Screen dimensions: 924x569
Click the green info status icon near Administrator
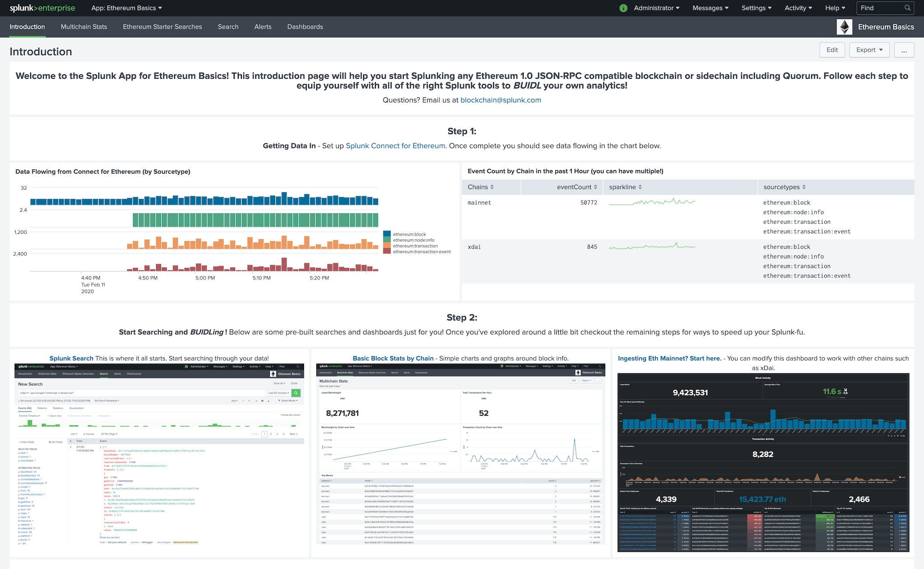click(624, 8)
